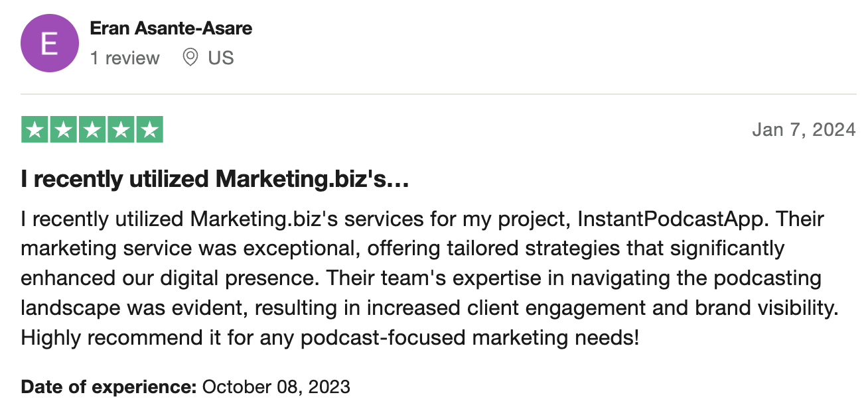Viewport: 868px width, 415px height.
Task: Click the October 08, 2023 experience date
Action: tap(276, 386)
